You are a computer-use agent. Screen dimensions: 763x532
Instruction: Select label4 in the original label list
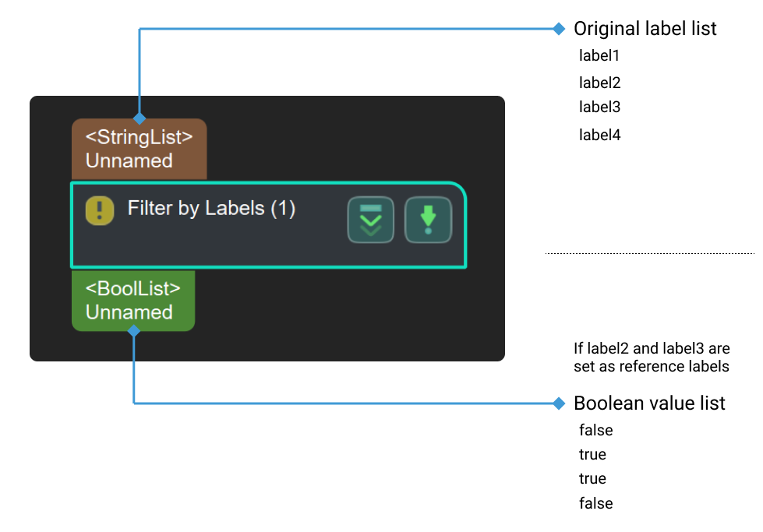click(x=599, y=135)
